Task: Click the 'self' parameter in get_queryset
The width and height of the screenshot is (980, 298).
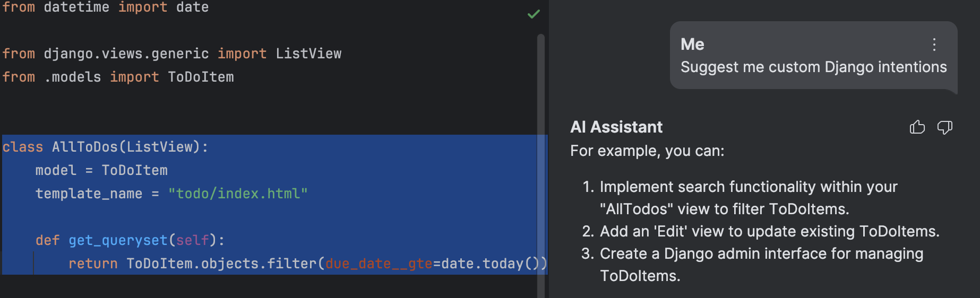Action: 192,240
